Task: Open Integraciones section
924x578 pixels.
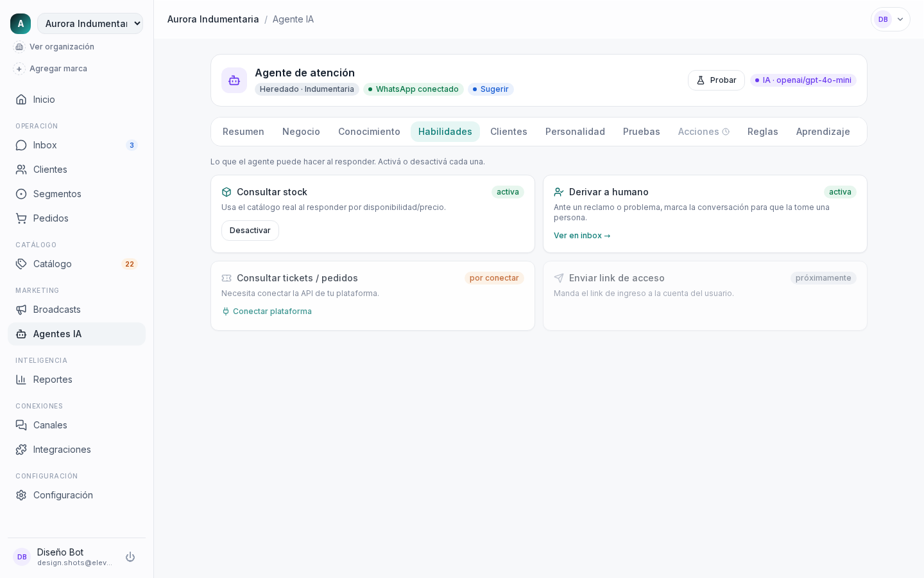Action: (76, 450)
